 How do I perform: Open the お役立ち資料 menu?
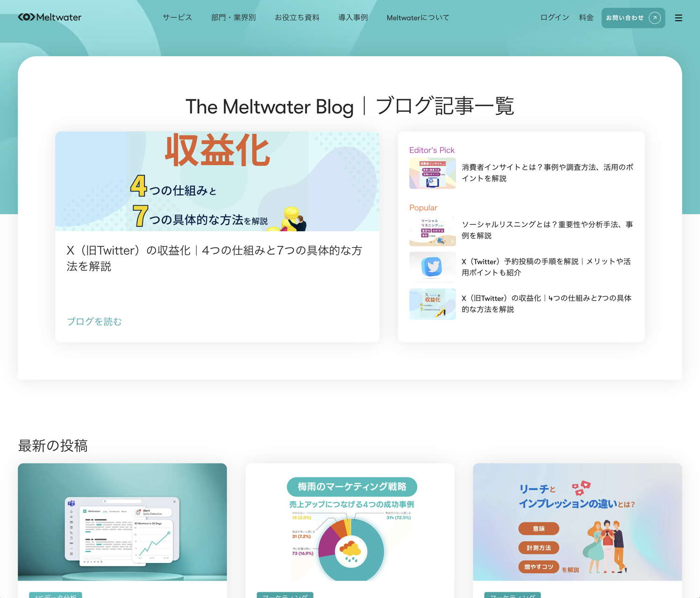[297, 18]
